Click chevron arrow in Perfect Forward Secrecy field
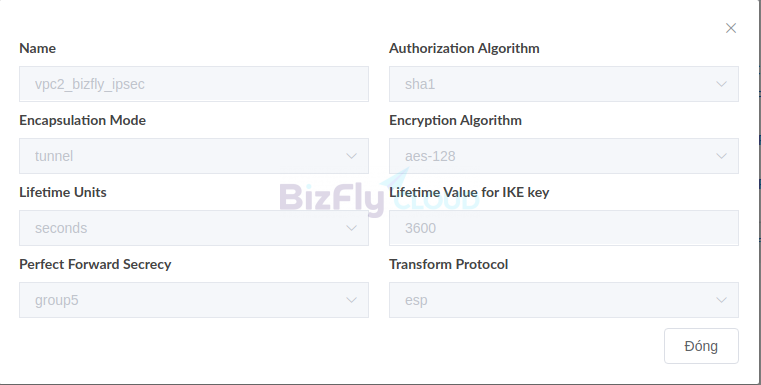The image size is (761, 385). coord(351,300)
